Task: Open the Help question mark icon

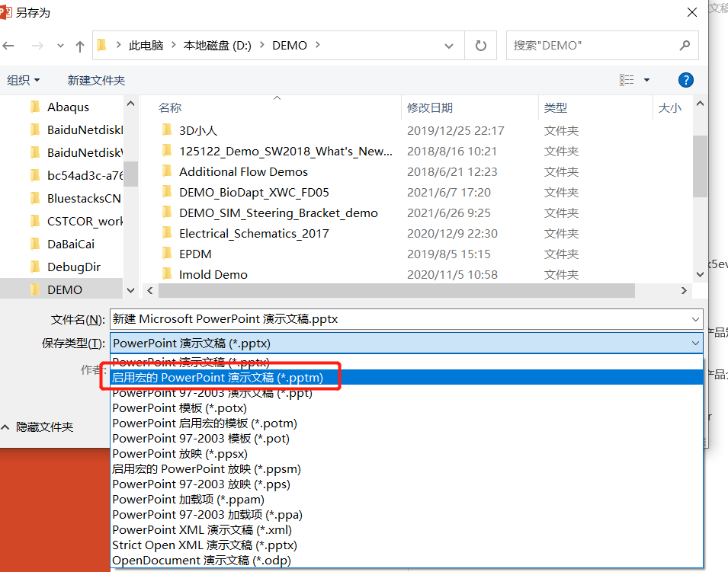Action: point(685,80)
